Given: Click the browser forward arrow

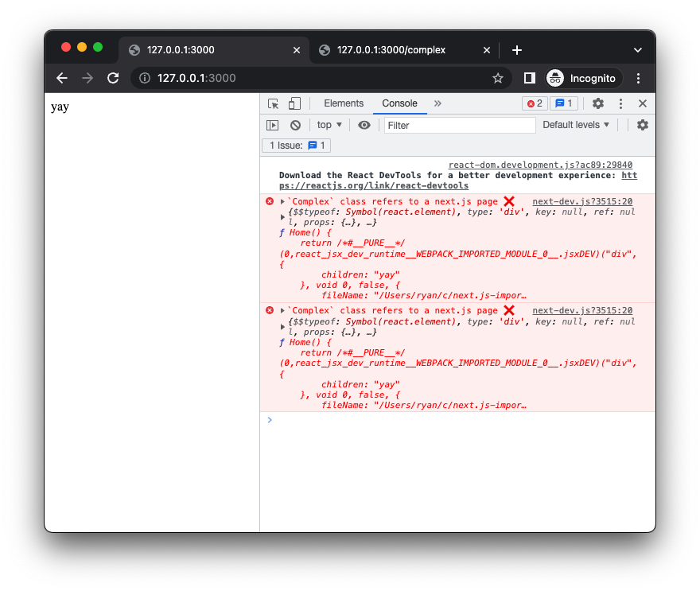Looking at the screenshot, I should 87,78.
